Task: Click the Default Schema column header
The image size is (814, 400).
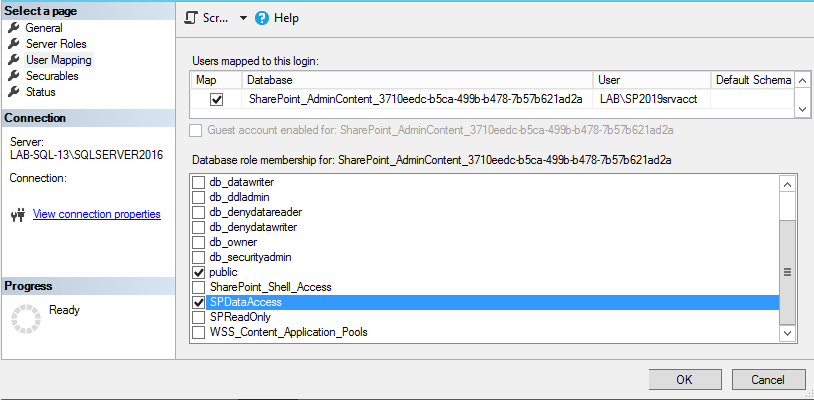Action: pos(753,80)
